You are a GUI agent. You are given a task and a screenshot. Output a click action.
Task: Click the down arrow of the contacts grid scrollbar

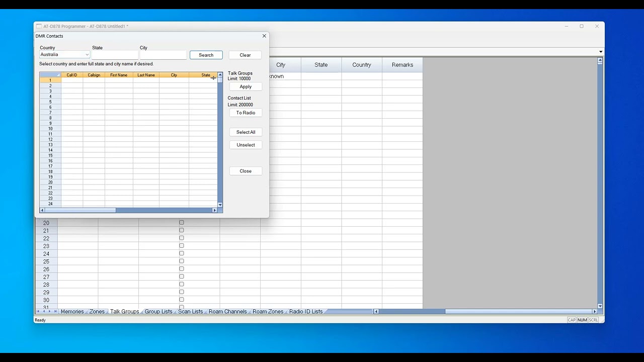[220, 205]
